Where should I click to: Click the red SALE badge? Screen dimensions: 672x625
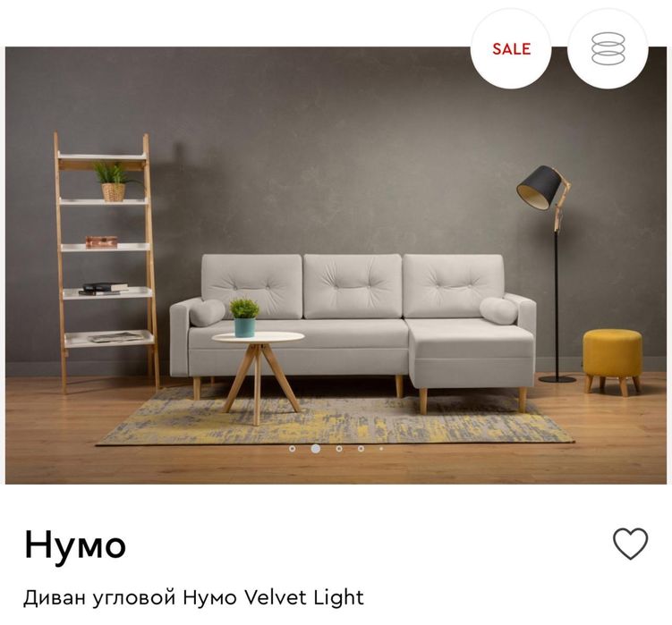[511, 48]
